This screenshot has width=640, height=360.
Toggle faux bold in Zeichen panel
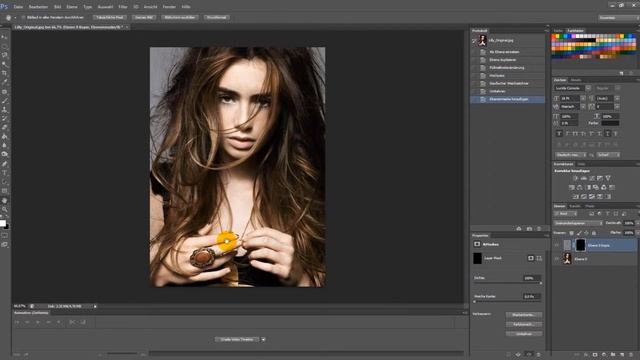560,133
